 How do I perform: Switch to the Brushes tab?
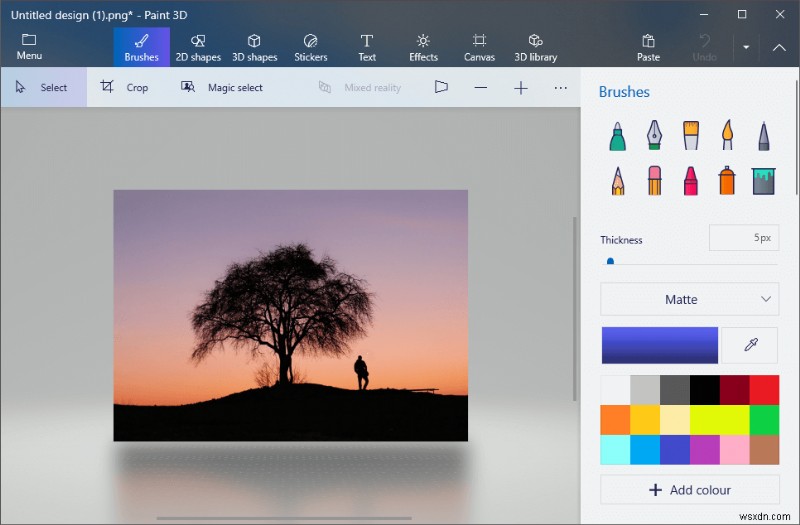pos(141,47)
